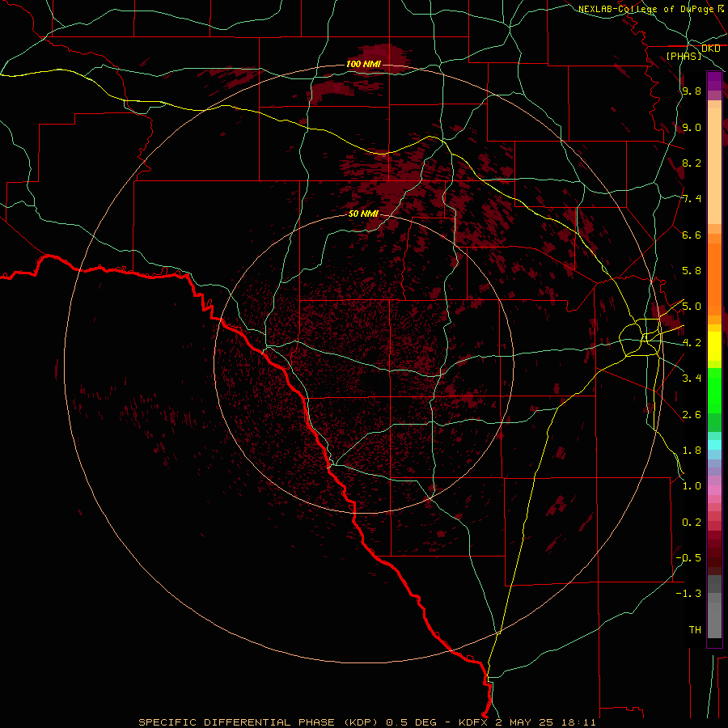This screenshot has width=728, height=728.
Task: Click the Specific Differential Phase (KDP) caption
Action: (x=258, y=722)
